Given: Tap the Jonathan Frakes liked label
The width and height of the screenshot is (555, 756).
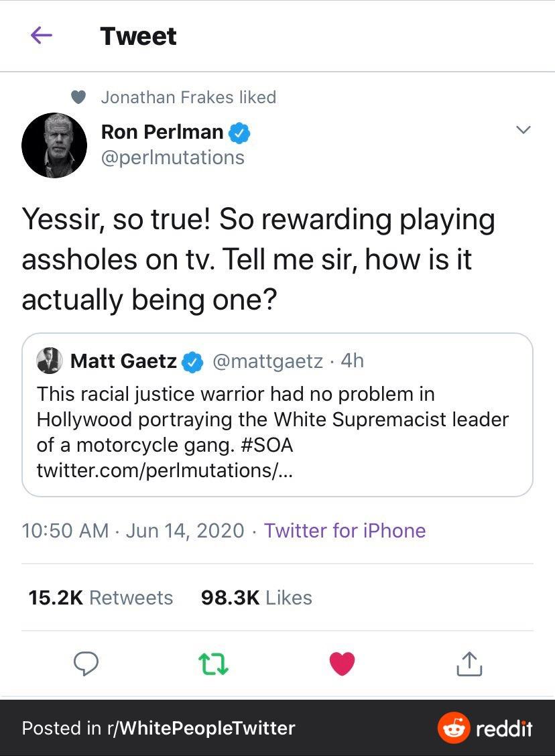Looking at the screenshot, I should tap(188, 97).
